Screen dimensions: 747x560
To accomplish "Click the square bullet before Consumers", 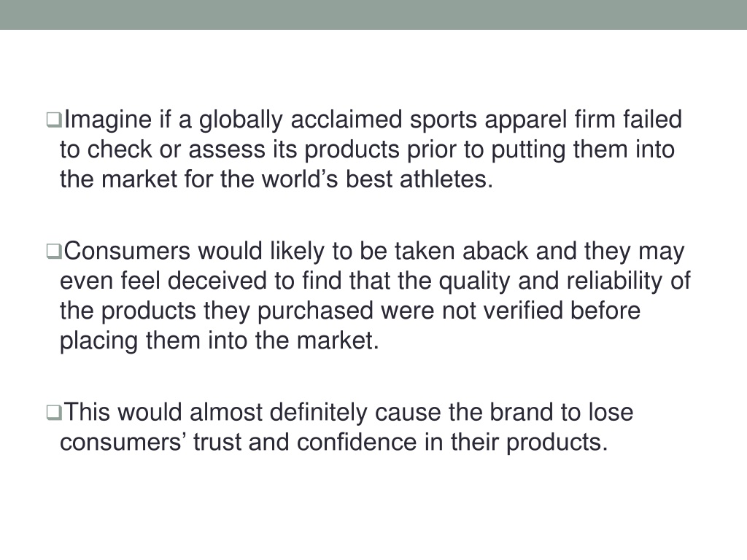I will (x=54, y=251).
